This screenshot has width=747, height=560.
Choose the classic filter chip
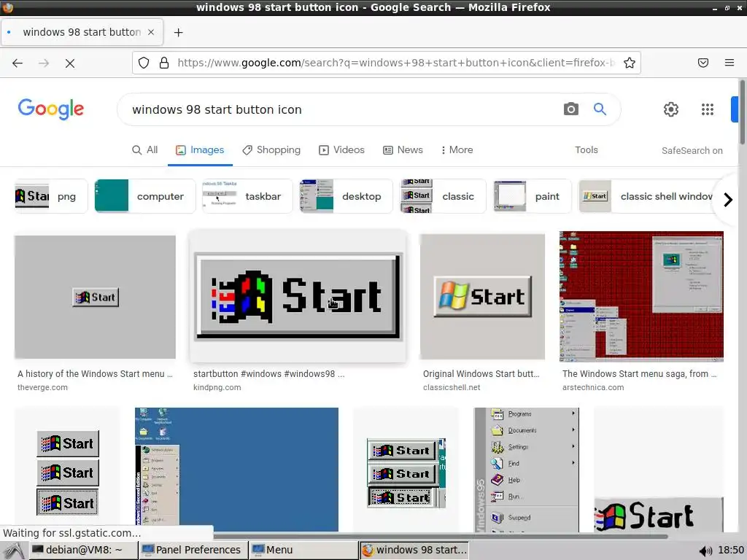[x=443, y=196]
